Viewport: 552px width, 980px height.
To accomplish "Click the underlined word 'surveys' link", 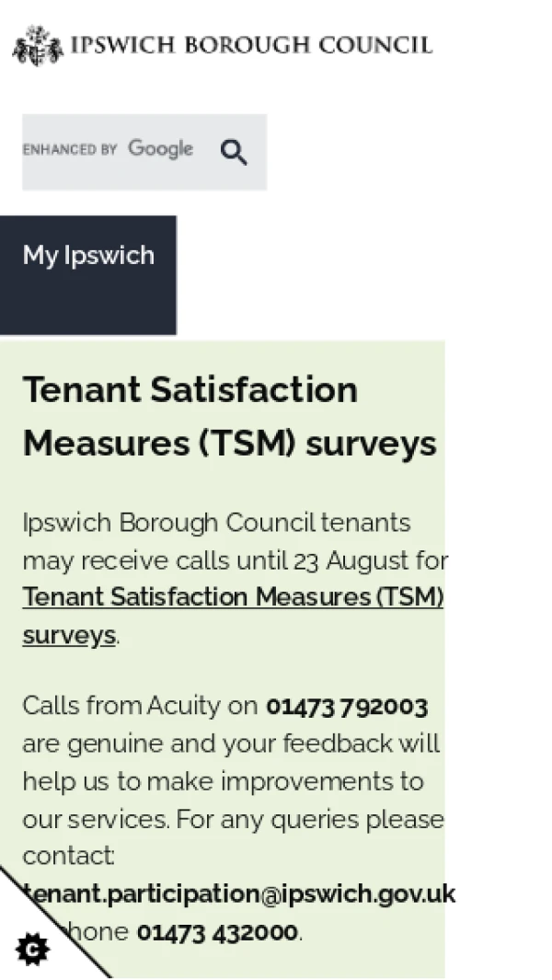I will pyautogui.click(x=69, y=635).
